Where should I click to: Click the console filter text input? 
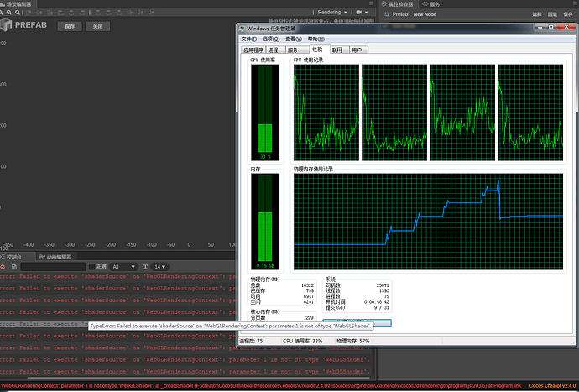(53, 267)
